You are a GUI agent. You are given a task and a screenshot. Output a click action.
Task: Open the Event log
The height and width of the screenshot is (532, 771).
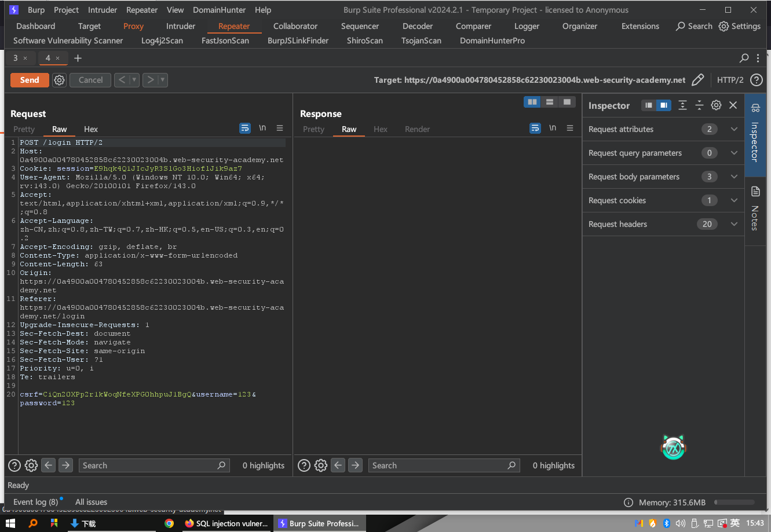point(36,502)
